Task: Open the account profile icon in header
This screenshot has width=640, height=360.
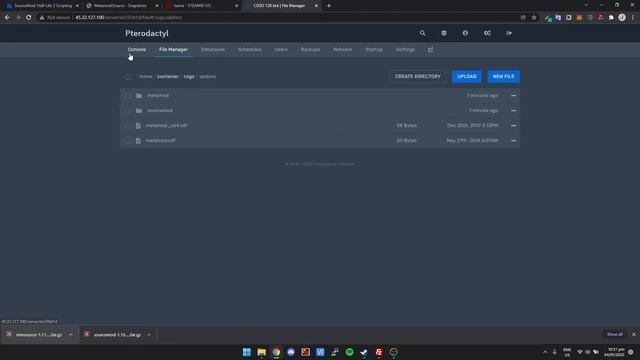Action: [x=465, y=33]
